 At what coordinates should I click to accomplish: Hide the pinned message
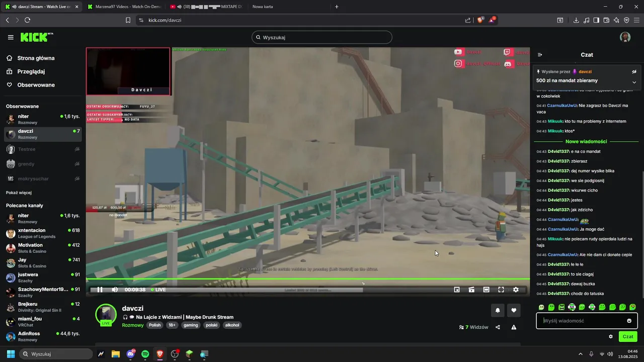(634, 71)
